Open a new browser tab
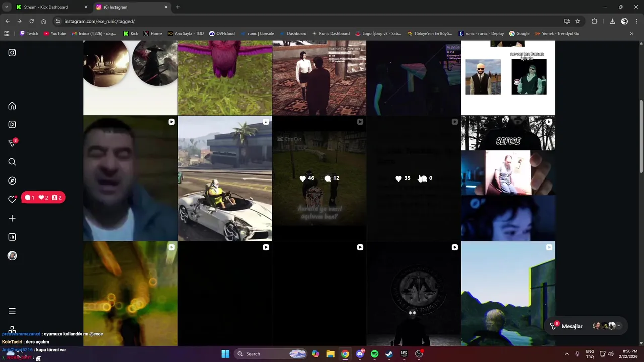The image size is (644, 362). [178, 7]
